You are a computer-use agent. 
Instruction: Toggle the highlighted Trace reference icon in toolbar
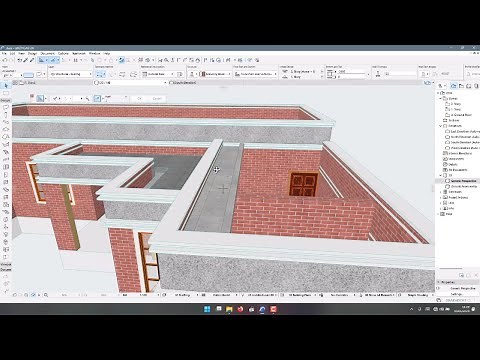click(122, 60)
